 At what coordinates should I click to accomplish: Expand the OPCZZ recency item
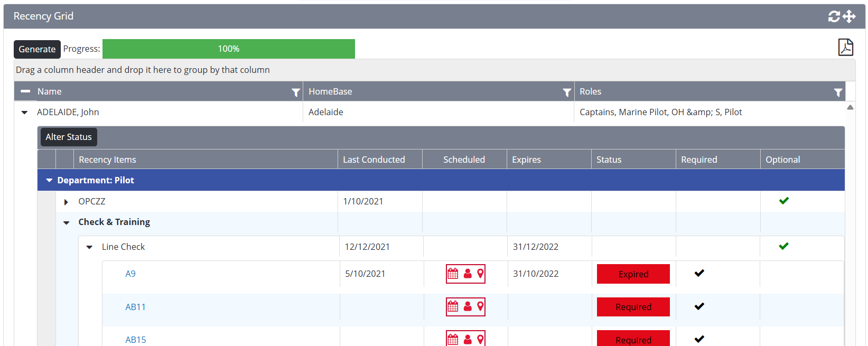click(66, 202)
